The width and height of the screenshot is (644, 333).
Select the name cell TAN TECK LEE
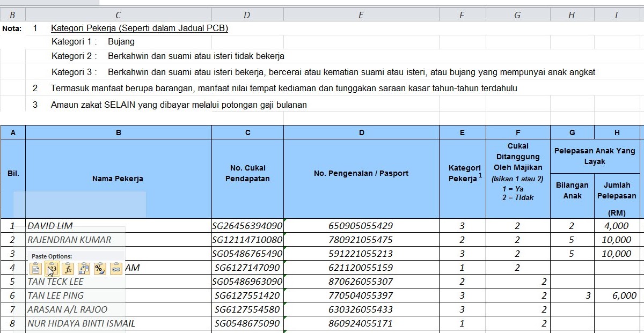(119, 282)
